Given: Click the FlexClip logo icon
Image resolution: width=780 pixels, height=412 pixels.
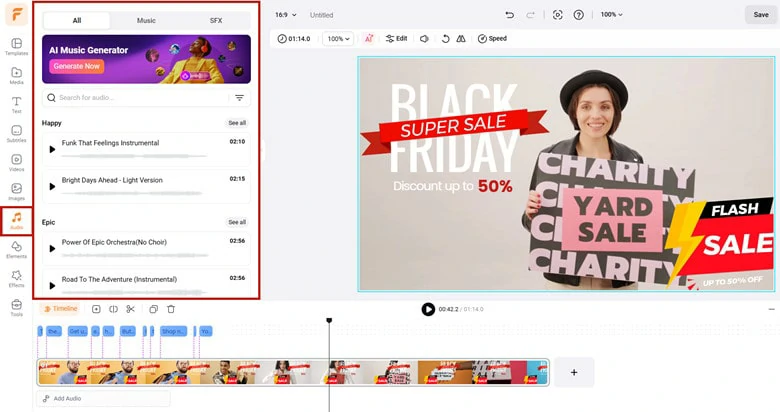Looking at the screenshot, I should [16, 14].
